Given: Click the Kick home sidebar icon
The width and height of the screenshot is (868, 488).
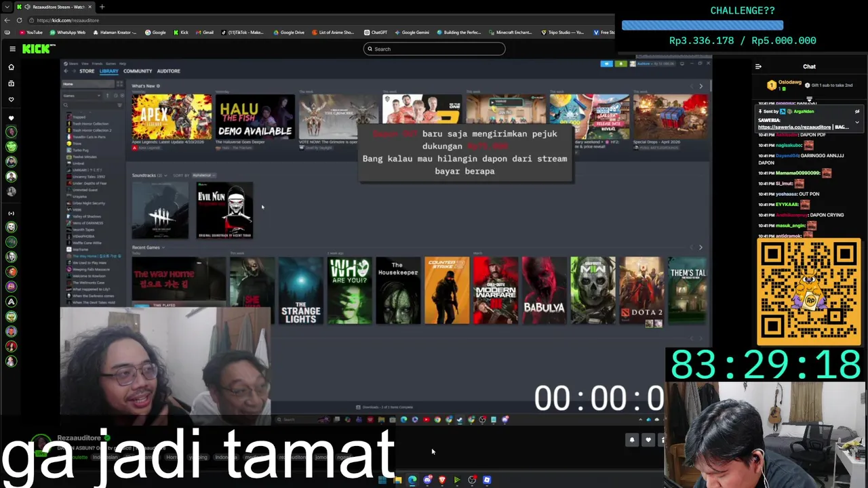Looking at the screenshot, I should [11, 67].
